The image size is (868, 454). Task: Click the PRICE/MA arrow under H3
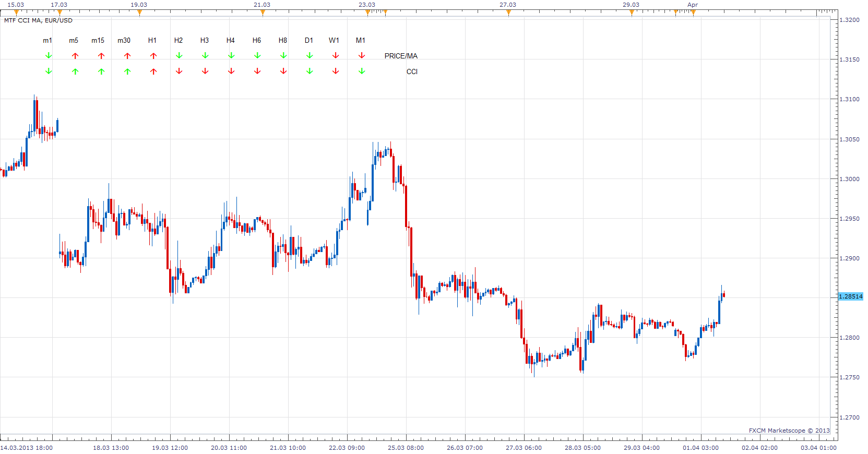pyautogui.click(x=205, y=56)
